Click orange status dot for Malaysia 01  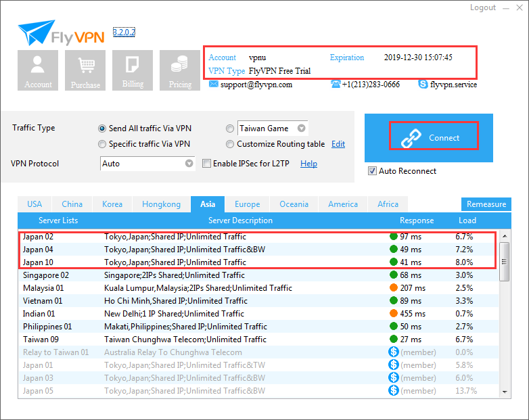pos(394,287)
